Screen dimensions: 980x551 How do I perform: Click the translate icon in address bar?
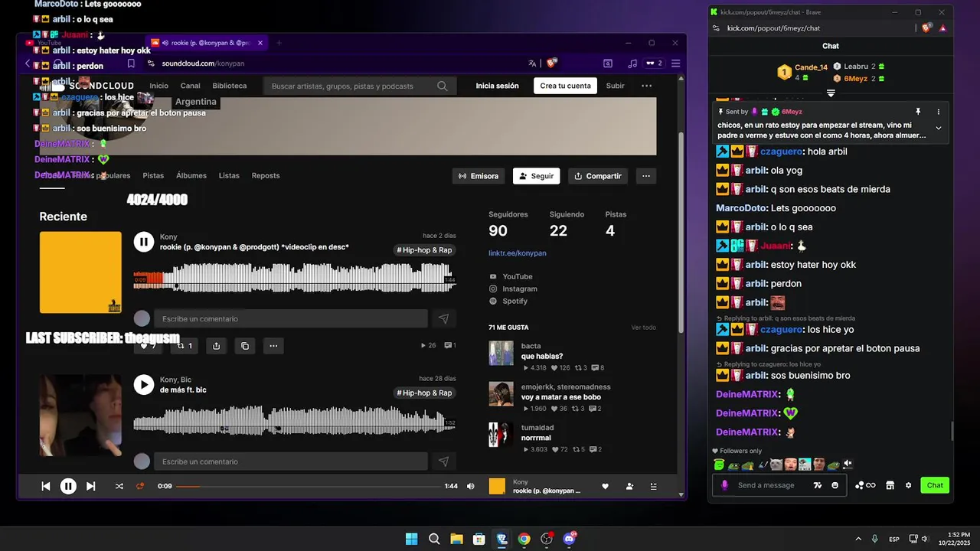coord(532,64)
